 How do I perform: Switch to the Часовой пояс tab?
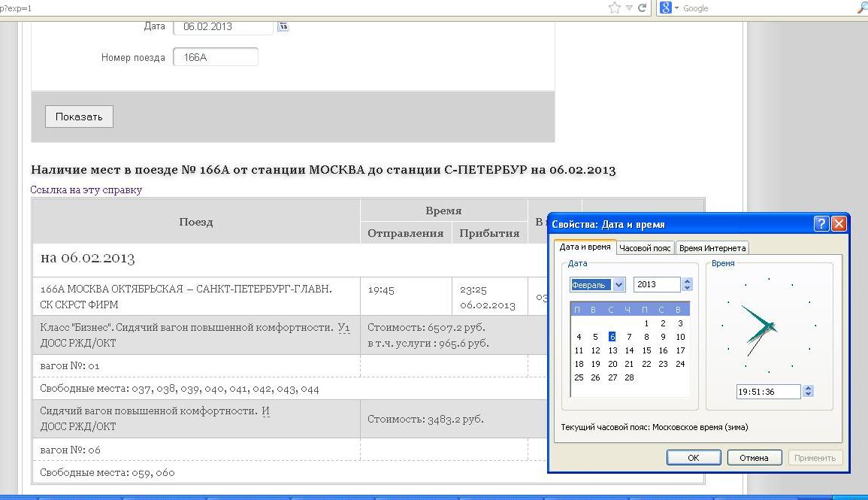click(645, 248)
